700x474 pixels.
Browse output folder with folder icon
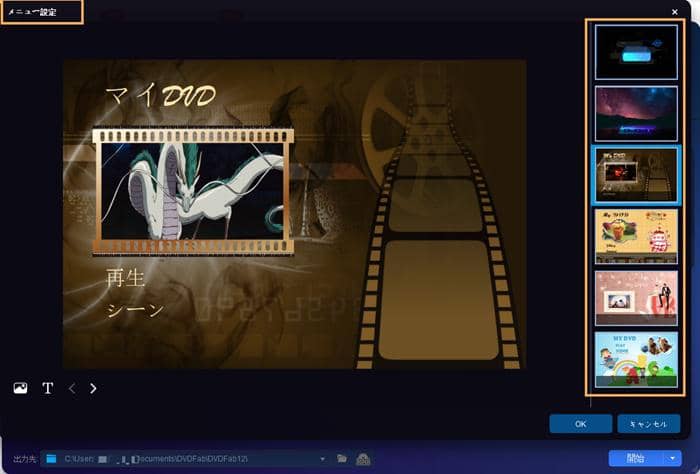coord(342,459)
